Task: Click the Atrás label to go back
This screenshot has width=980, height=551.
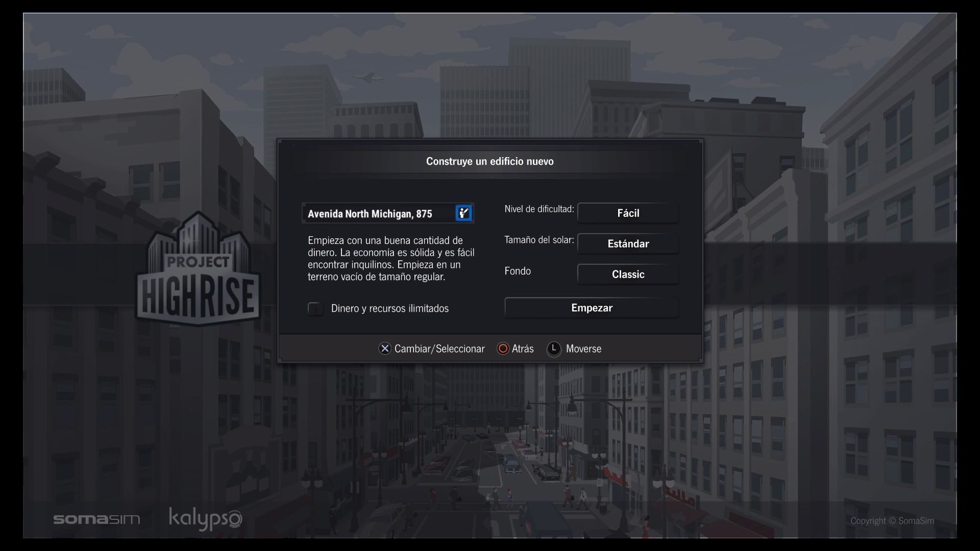Action: [x=523, y=348]
